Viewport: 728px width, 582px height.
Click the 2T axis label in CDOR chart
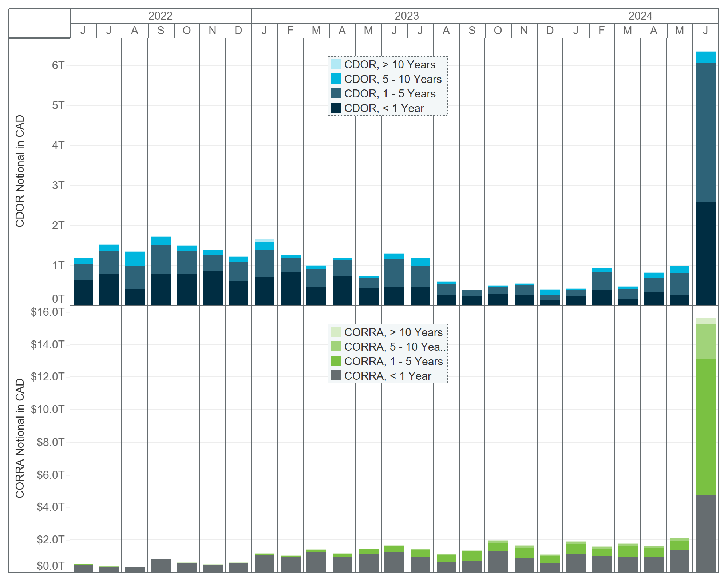58,226
